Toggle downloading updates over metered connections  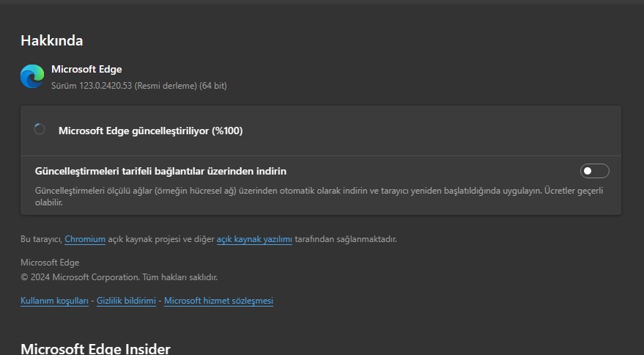click(x=594, y=171)
